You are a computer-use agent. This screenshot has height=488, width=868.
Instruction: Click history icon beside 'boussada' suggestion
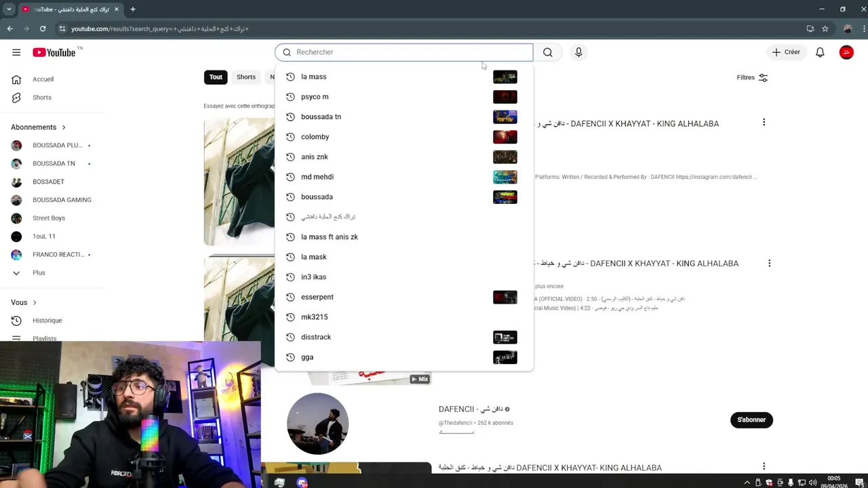(x=290, y=197)
